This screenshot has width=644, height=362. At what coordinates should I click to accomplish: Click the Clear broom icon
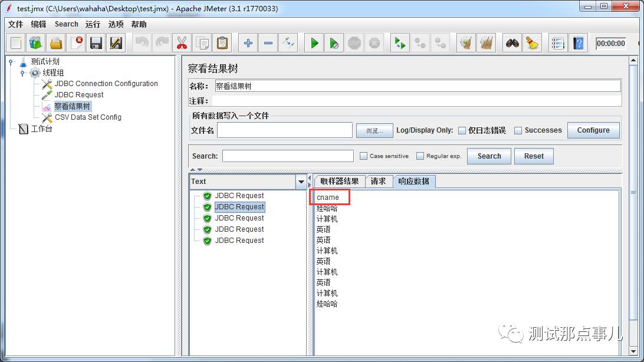click(466, 43)
